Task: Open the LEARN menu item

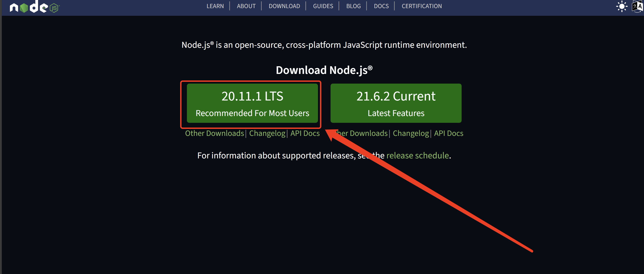Action: pos(215,6)
